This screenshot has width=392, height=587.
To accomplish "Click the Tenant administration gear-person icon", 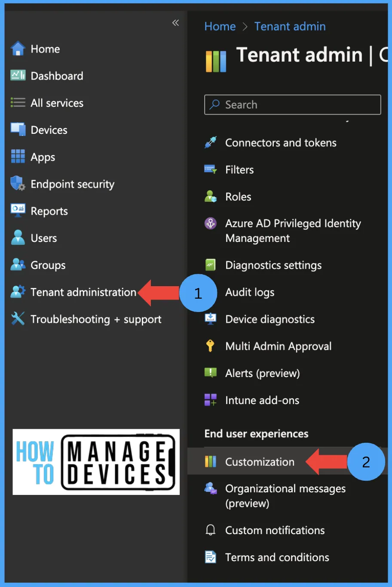I will pos(18,291).
